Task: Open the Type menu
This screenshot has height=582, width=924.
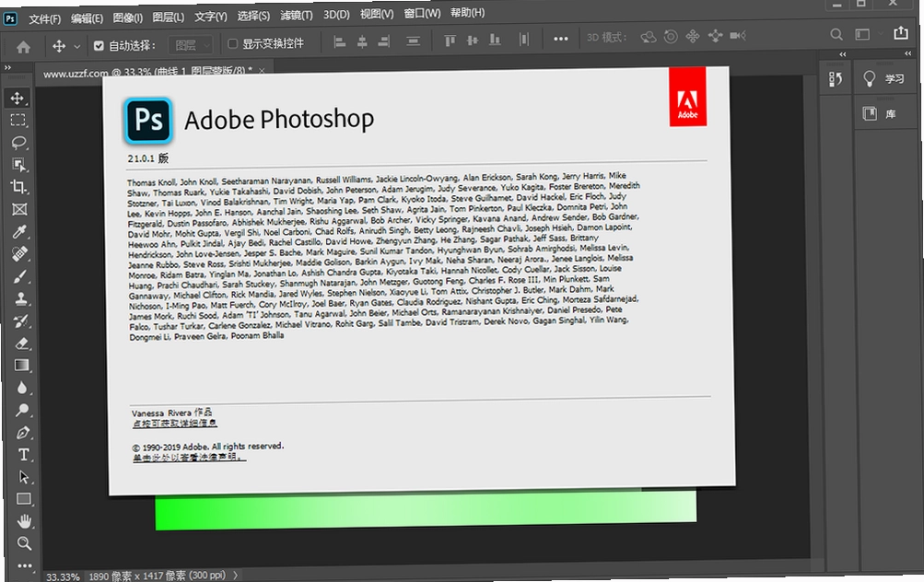Action: coord(210,17)
